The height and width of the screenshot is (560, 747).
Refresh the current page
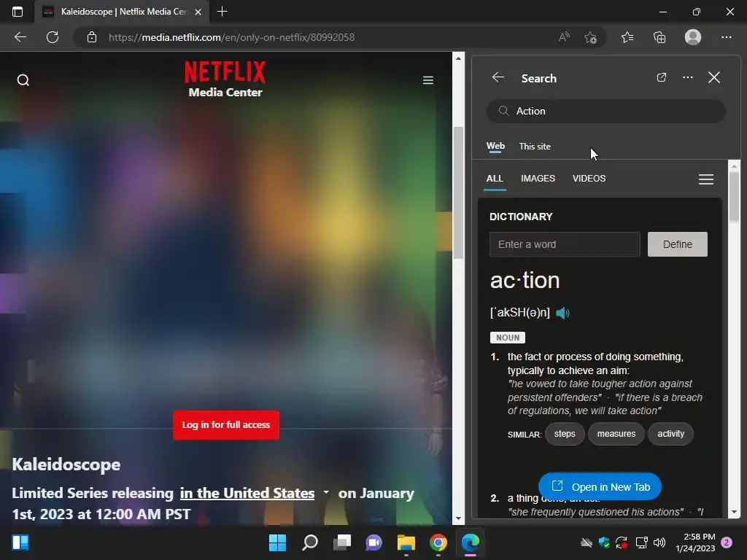(x=53, y=37)
